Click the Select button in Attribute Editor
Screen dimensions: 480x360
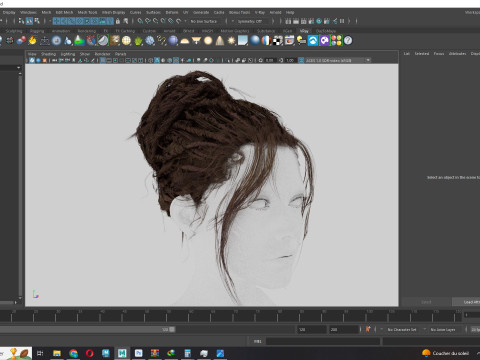[426, 302]
